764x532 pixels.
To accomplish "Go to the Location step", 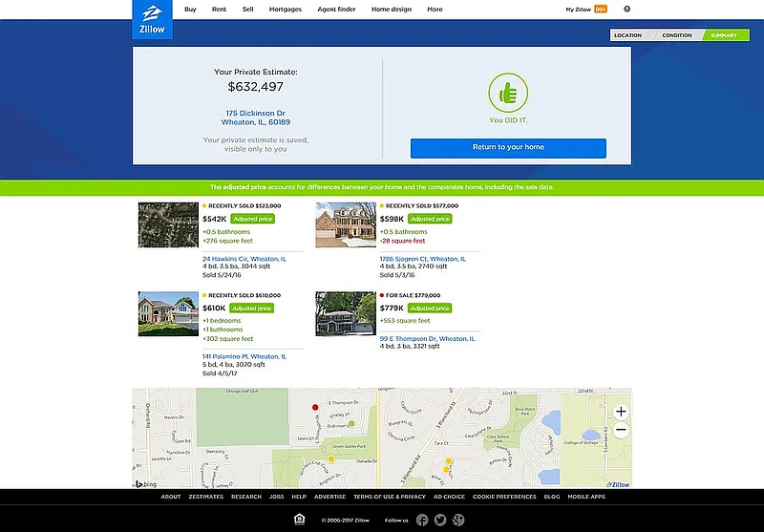I will point(631,35).
